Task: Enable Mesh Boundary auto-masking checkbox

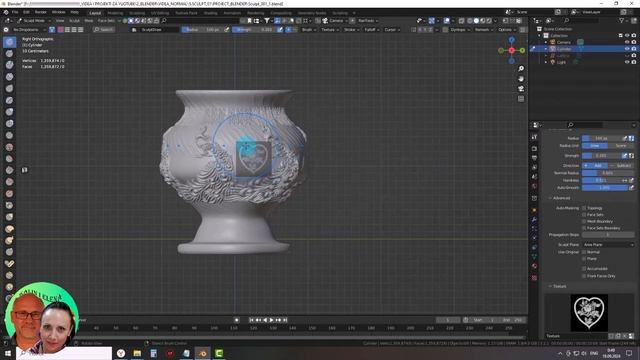Action: 584,221
